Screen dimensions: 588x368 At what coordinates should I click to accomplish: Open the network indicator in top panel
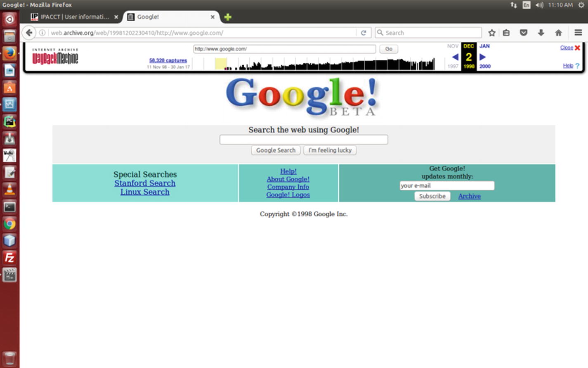click(514, 5)
